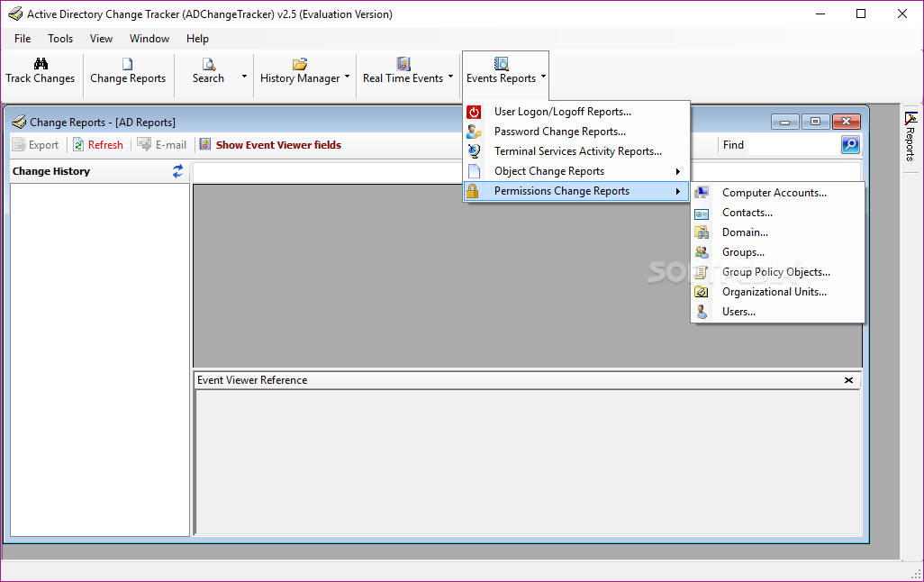The image size is (924, 582).
Task: Click the Group Policy Objects scroll icon
Action: coord(702,272)
